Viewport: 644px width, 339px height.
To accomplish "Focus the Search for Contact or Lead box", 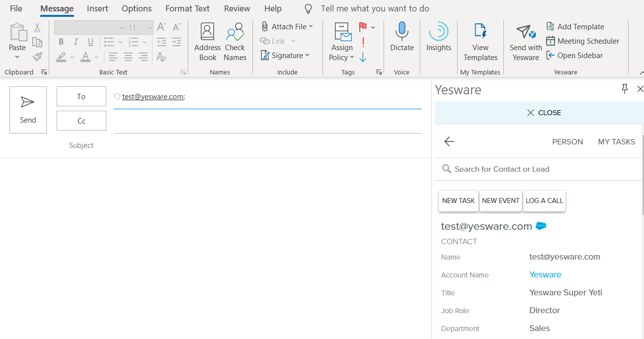I will (539, 169).
